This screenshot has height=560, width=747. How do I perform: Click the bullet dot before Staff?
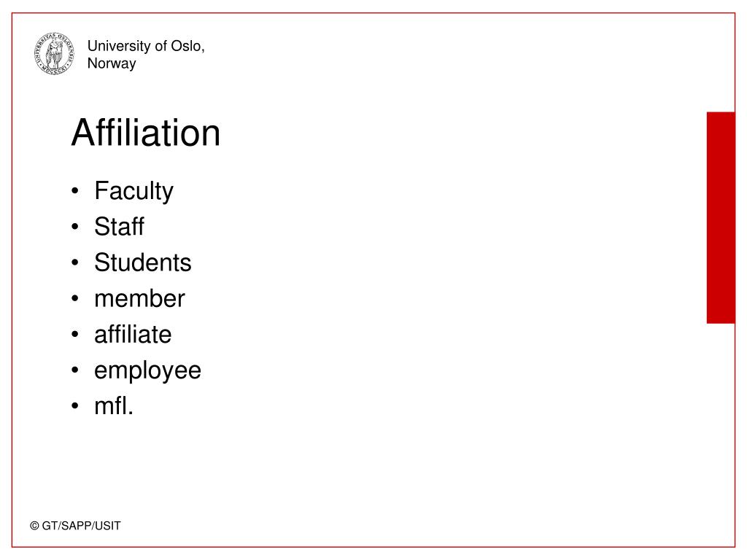75,227
